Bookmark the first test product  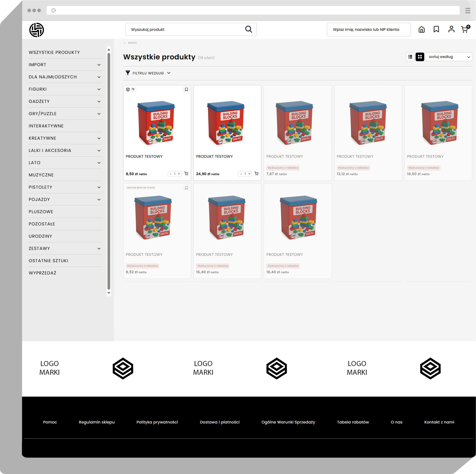tap(186, 89)
